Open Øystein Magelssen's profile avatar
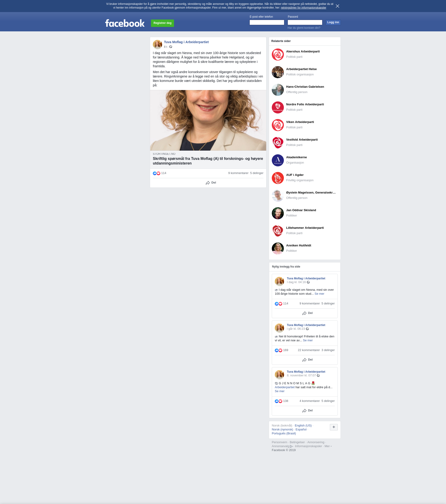The image size is (446, 504). [278, 196]
